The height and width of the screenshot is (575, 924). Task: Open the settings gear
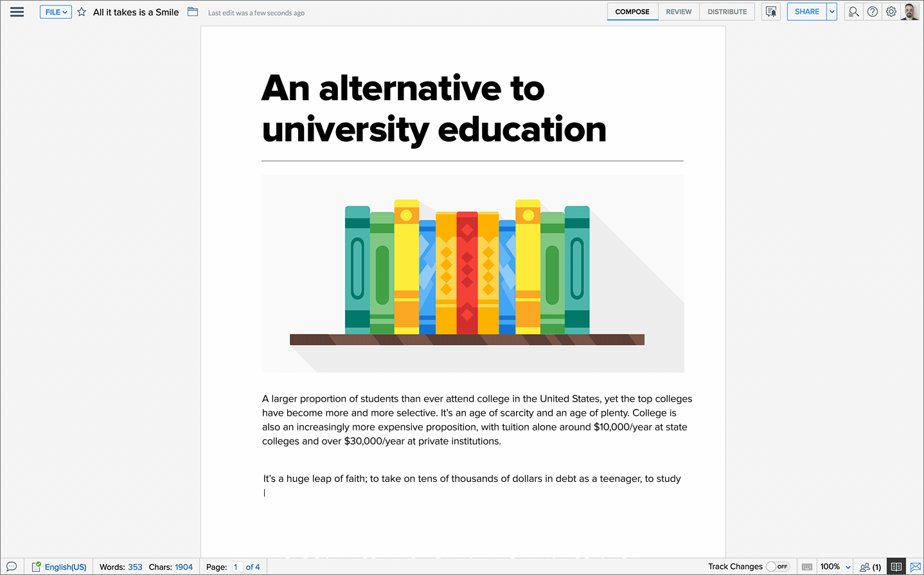(x=891, y=12)
